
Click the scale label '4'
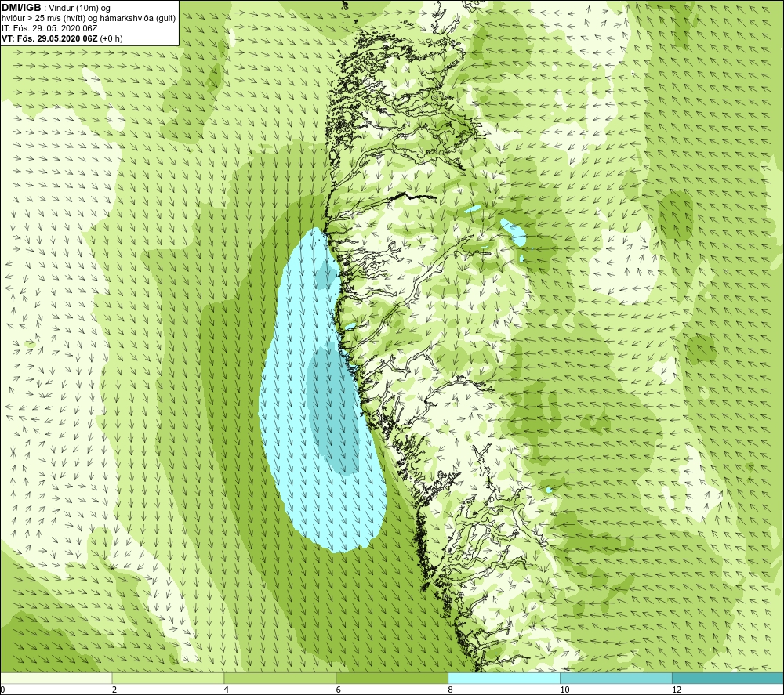227,690
